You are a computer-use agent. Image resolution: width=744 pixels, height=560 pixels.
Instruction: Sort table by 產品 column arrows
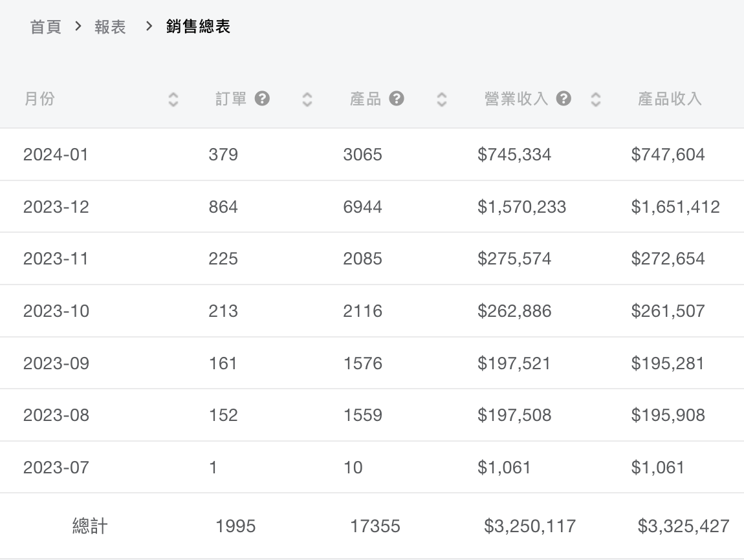point(442,100)
